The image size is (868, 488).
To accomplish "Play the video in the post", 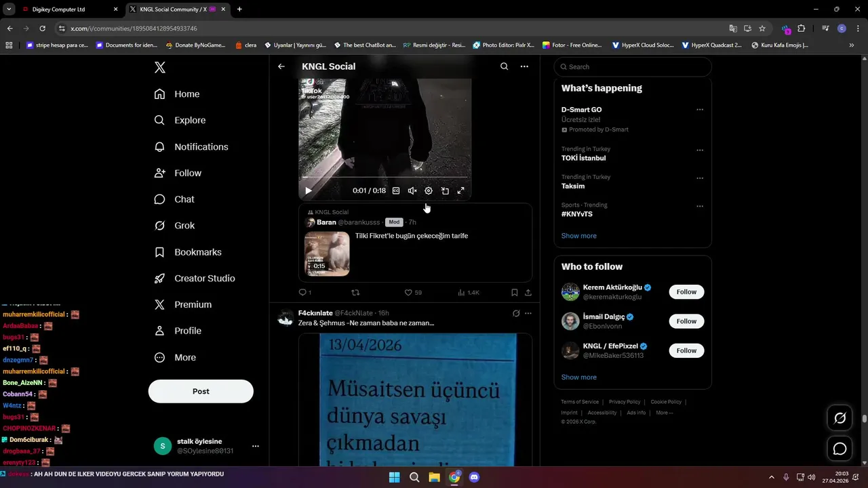I will (x=309, y=190).
